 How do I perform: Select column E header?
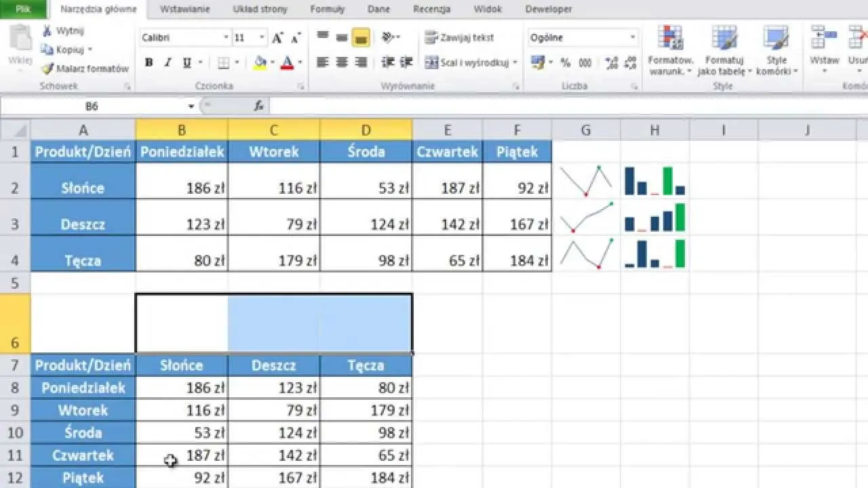click(x=448, y=130)
